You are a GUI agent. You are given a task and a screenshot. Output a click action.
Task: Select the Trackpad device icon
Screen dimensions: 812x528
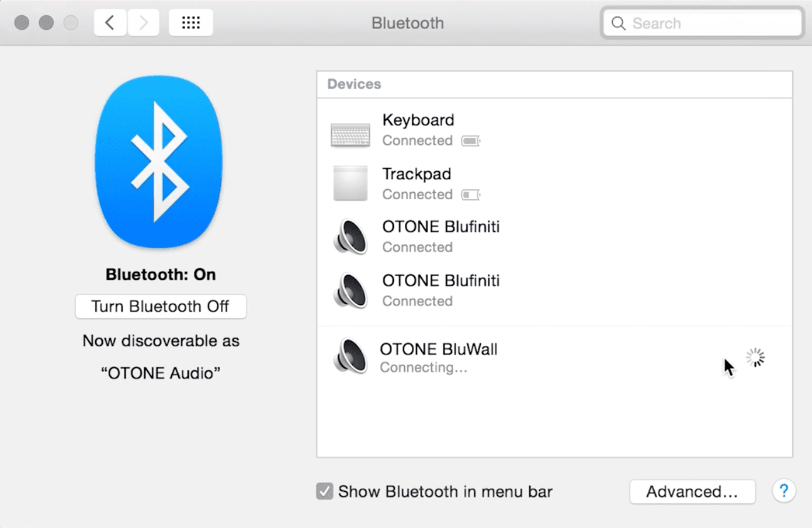(351, 183)
